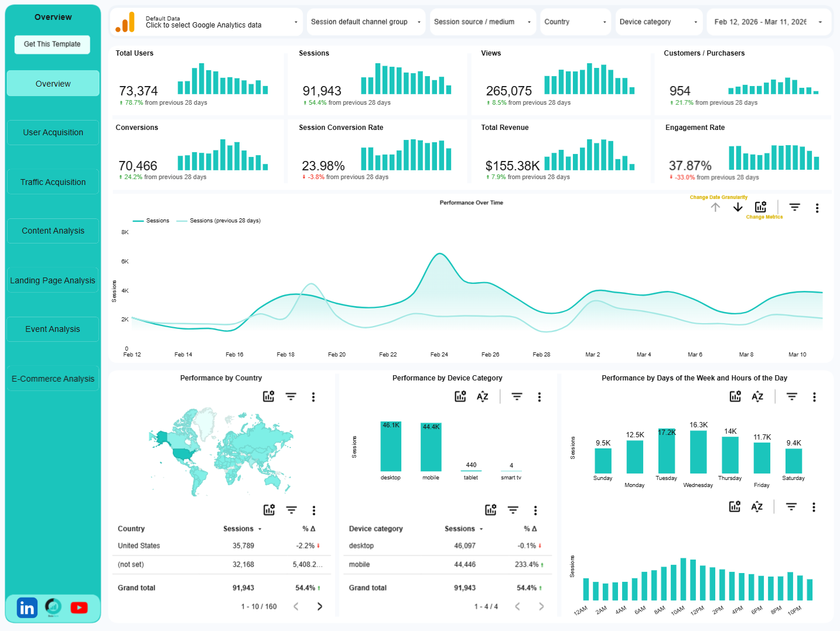Open the LinkedIn icon in the sidebar
This screenshot has width=840, height=631.
click(x=27, y=608)
